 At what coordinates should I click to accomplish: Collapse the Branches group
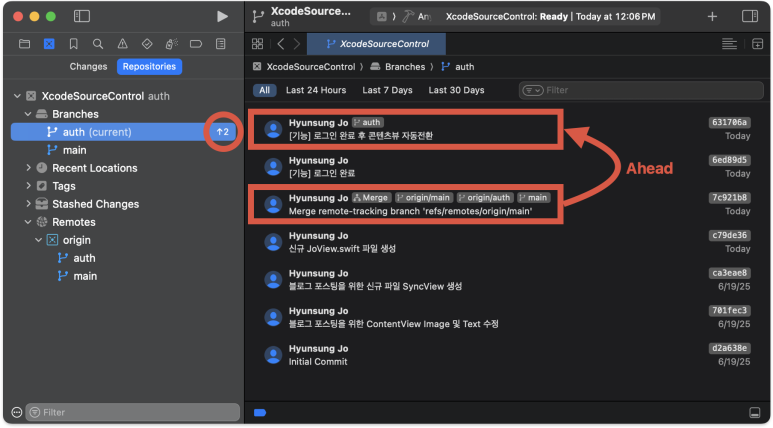28,114
